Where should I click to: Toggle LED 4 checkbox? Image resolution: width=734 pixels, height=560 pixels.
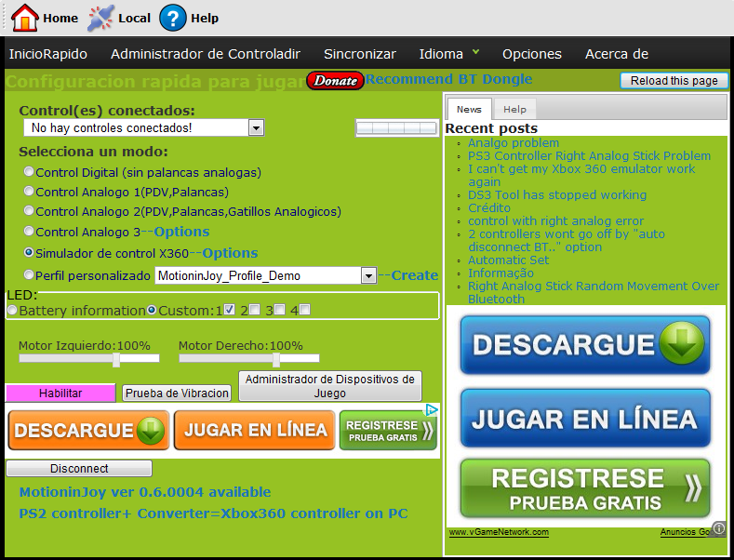305,310
